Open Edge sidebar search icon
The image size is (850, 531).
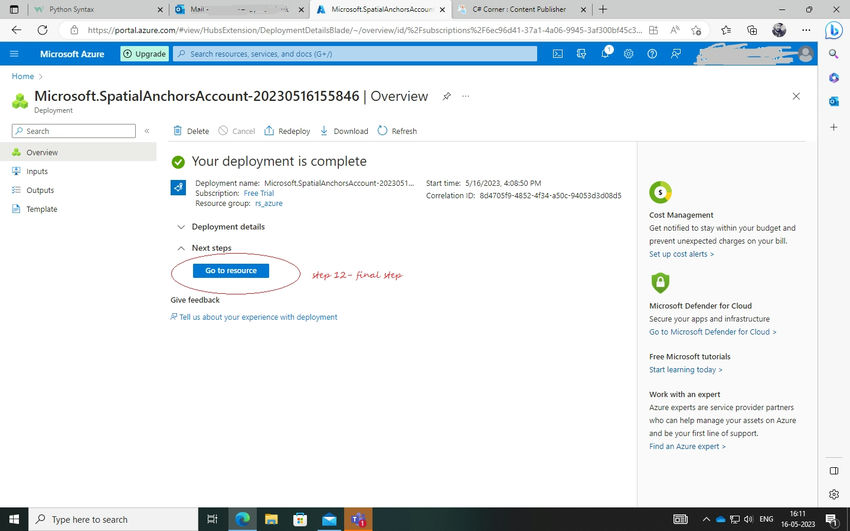click(x=834, y=54)
